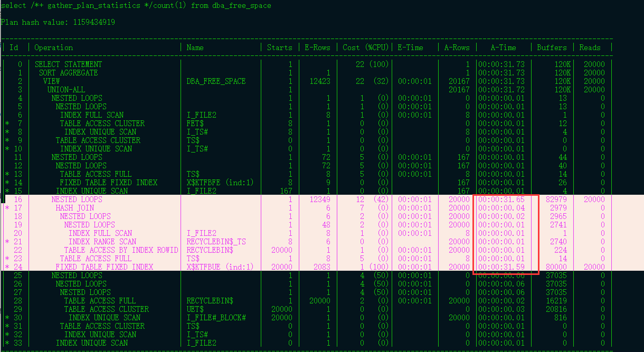The width and height of the screenshot is (644, 352).
Task: Click the 'RECYCLEBIN$_TS' index name
Action: [x=216, y=242]
